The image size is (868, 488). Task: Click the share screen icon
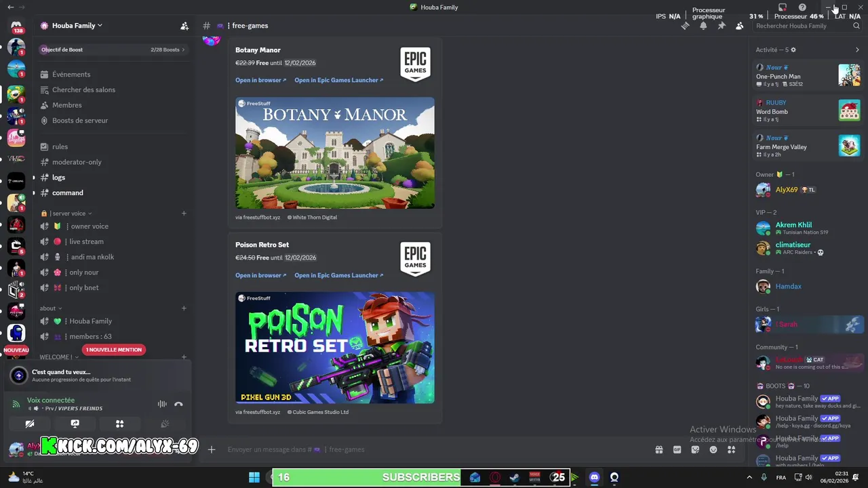(x=75, y=424)
